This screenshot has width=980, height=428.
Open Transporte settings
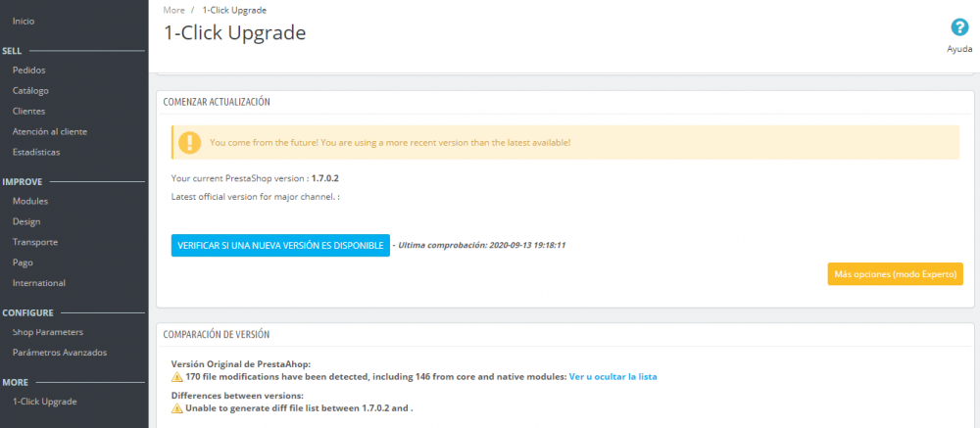[35, 242]
